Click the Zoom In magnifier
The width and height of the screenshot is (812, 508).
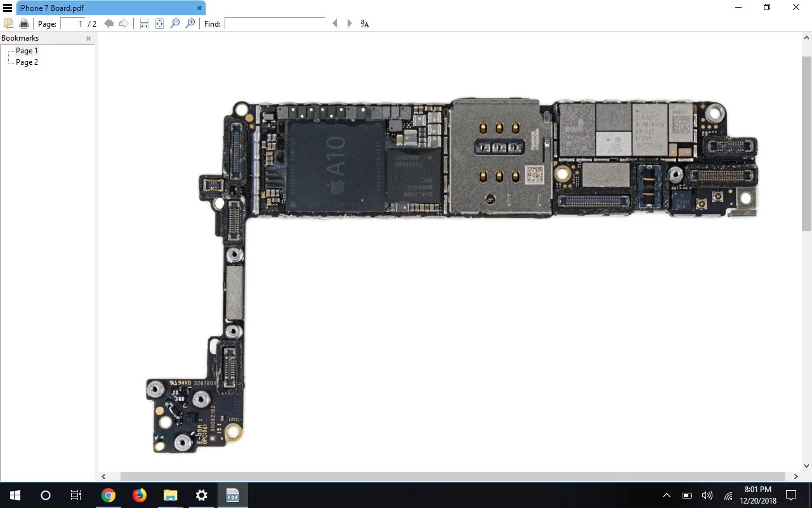(190, 23)
